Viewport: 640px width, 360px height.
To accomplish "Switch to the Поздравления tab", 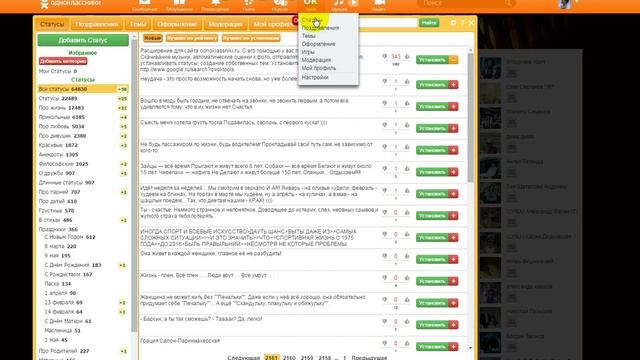I will coord(96,24).
